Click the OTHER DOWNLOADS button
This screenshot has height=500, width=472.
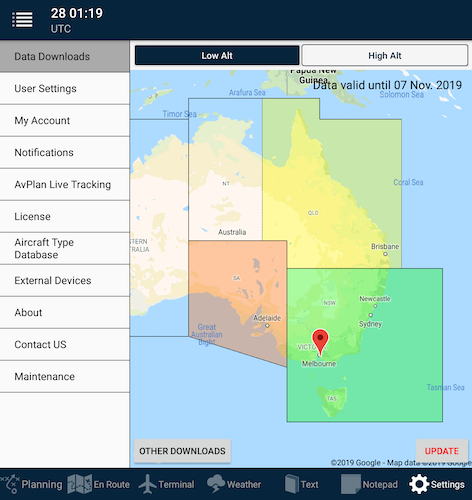182,451
